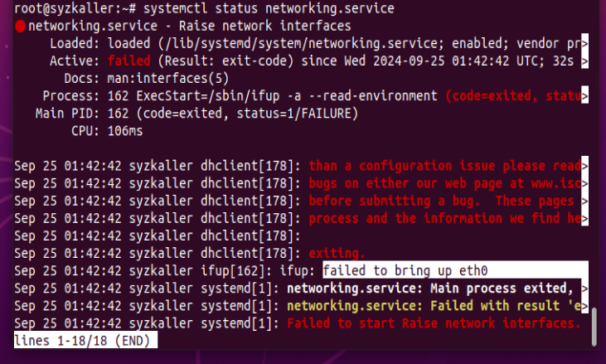Click the red "failed" word in Active line
Image resolution: width=606 pixels, height=364 pixels.
[129, 61]
